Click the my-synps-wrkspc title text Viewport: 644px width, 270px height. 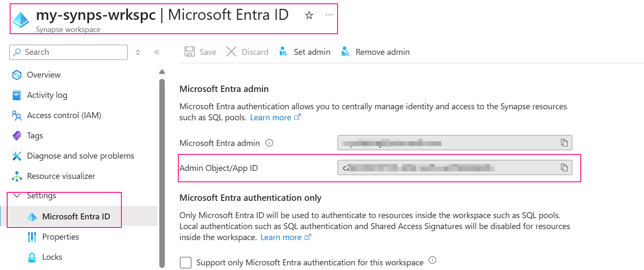[96, 15]
